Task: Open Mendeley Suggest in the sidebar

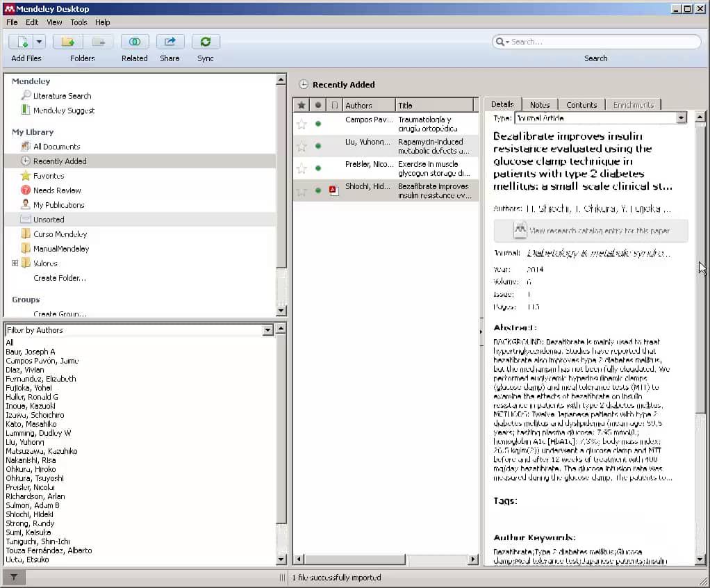Action: 58,110
